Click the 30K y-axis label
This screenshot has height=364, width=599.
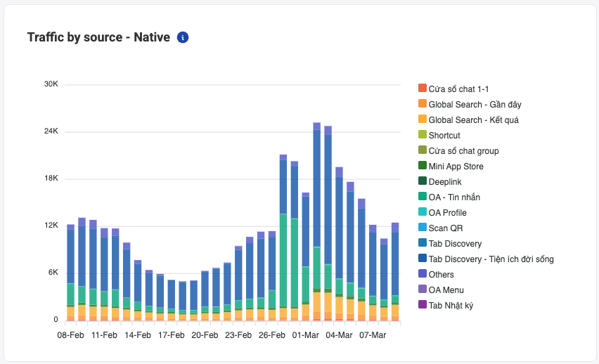pyautogui.click(x=51, y=84)
